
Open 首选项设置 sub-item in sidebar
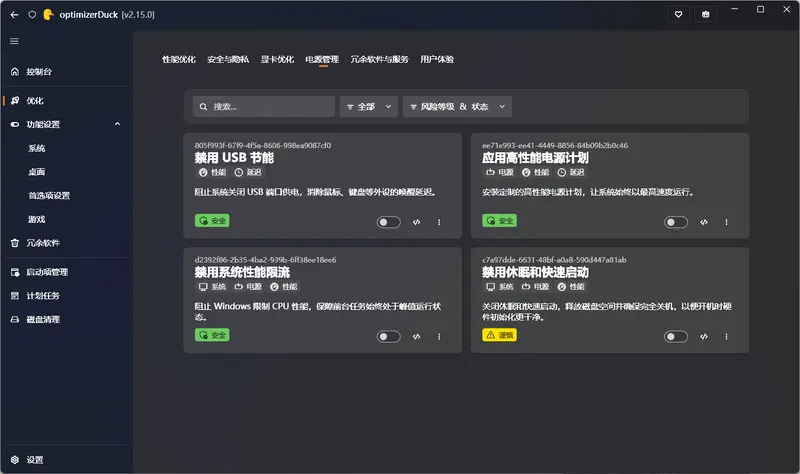(49, 195)
